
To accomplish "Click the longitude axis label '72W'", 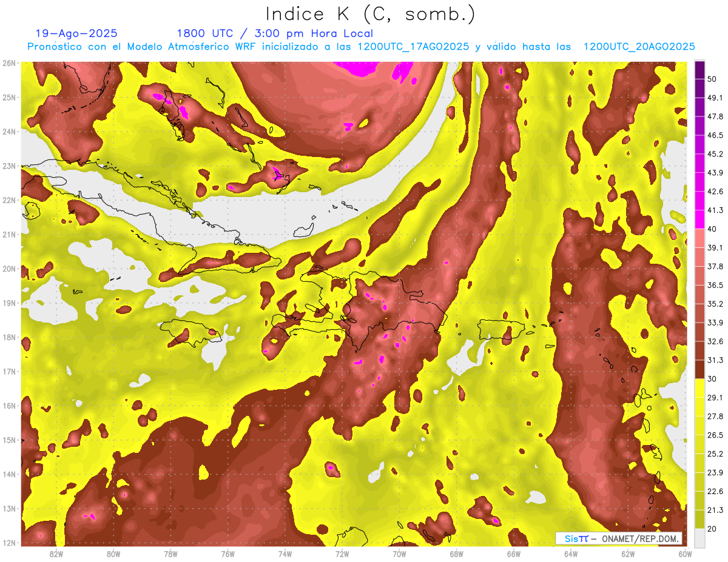I will 342,554.
